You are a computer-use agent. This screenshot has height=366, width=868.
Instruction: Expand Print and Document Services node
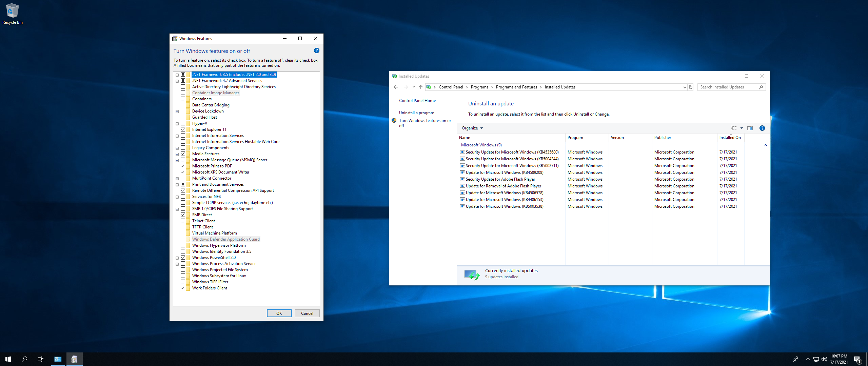pos(177,185)
